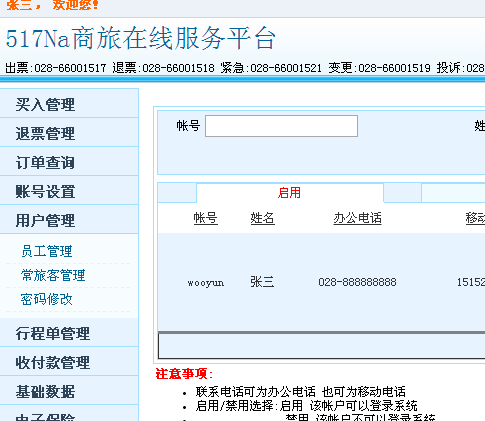Click the 联系电话可为办公电话 note line

(x=300, y=391)
